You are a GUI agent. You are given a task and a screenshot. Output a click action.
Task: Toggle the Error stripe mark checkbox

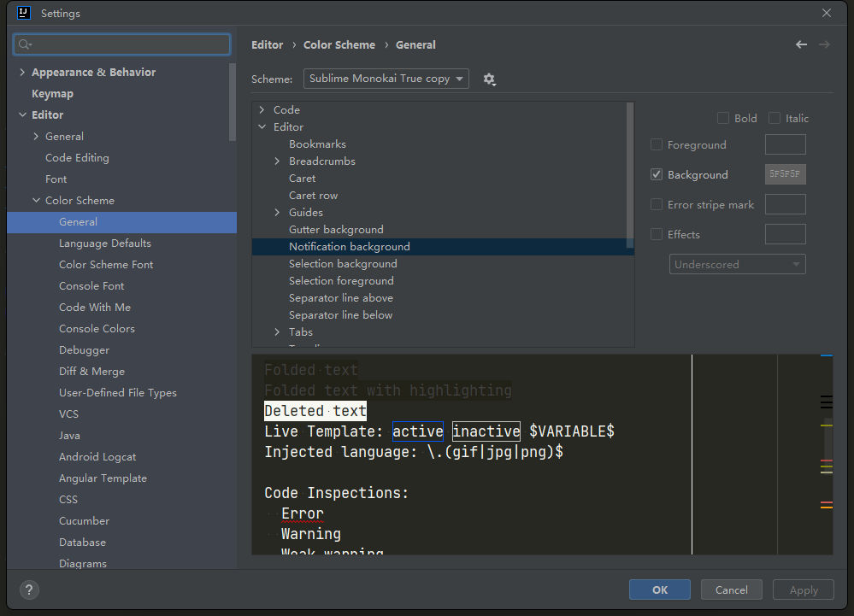(x=657, y=204)
